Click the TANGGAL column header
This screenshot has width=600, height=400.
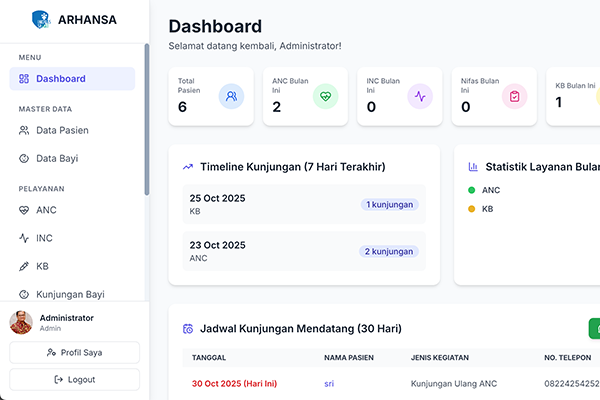209,358
